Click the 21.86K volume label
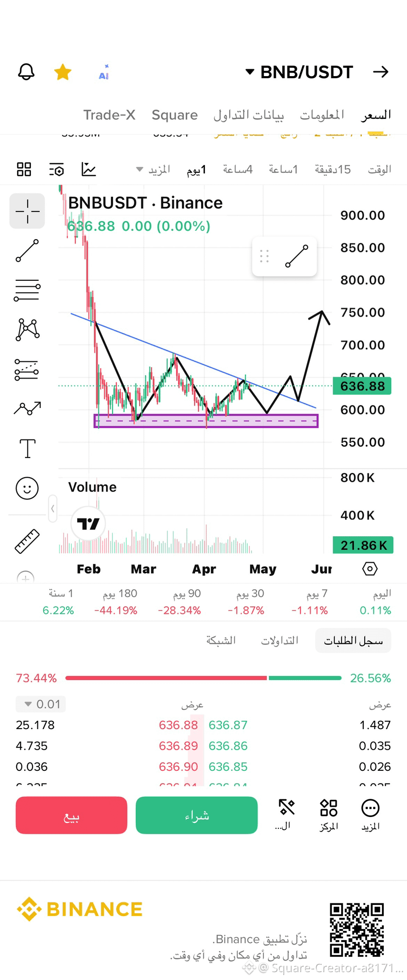The image size is (407, 980). 363,545
